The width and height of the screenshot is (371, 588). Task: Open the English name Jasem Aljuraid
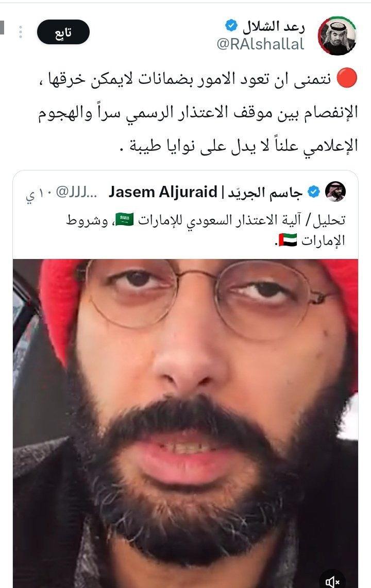coord(163,192)
